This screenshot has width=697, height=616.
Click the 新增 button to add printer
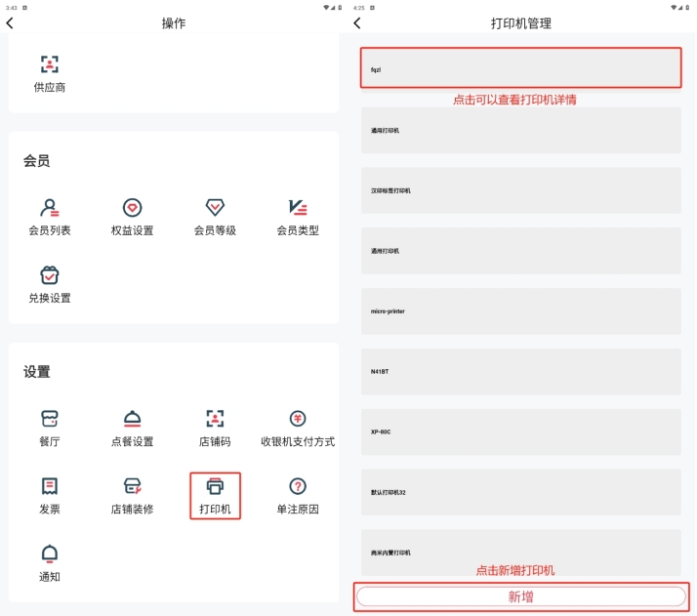pyautogui.click(x=520, y=596)
